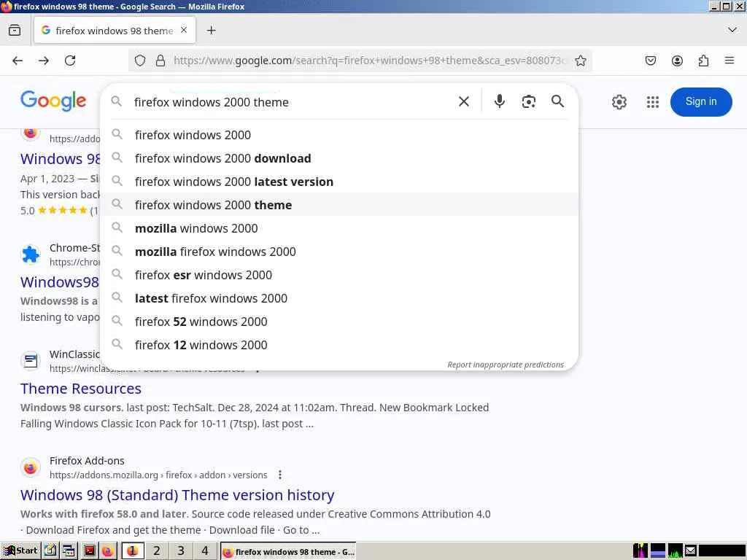Open tracking protection shield icon
Viewport: 747px width, 560px height.
pyautogui.click(x=140, y=61)
